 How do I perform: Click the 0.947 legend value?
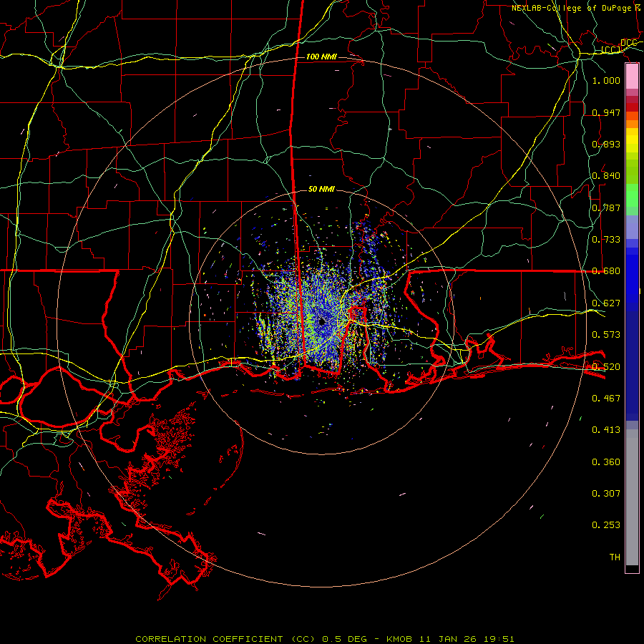(606, 112)
